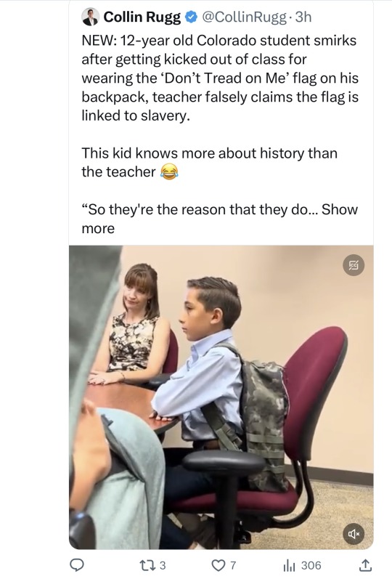Click the line 'This kid knows more about history'
The image size is (392, 579).
pos(209,153)
